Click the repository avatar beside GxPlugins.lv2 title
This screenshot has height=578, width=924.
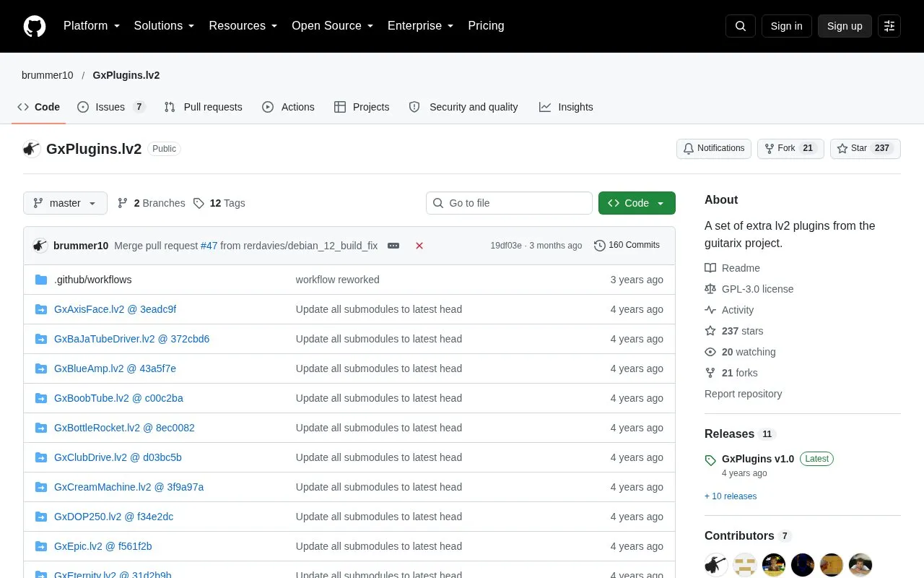pyautogui.click(x=32, y=149)
